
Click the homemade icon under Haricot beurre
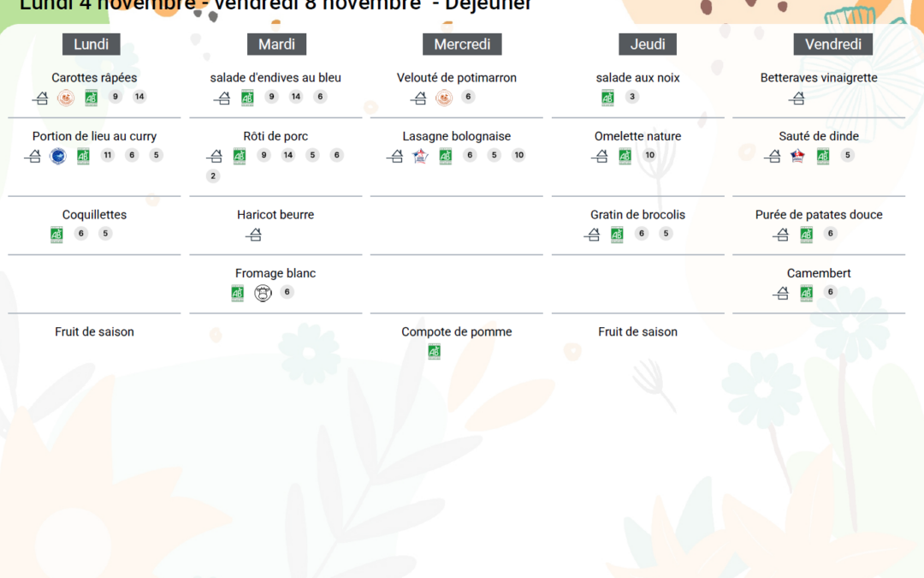point(253,234)
